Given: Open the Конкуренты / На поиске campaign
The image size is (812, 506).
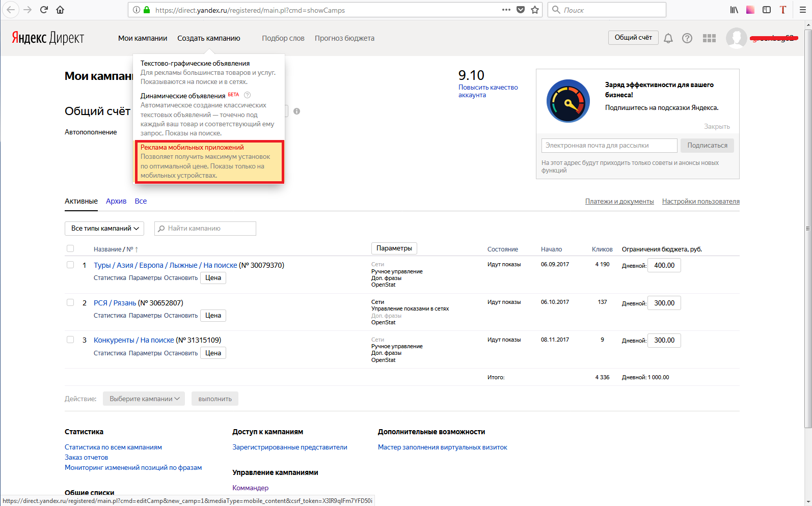Looking at the screenshot, I should tap(134, 340).
